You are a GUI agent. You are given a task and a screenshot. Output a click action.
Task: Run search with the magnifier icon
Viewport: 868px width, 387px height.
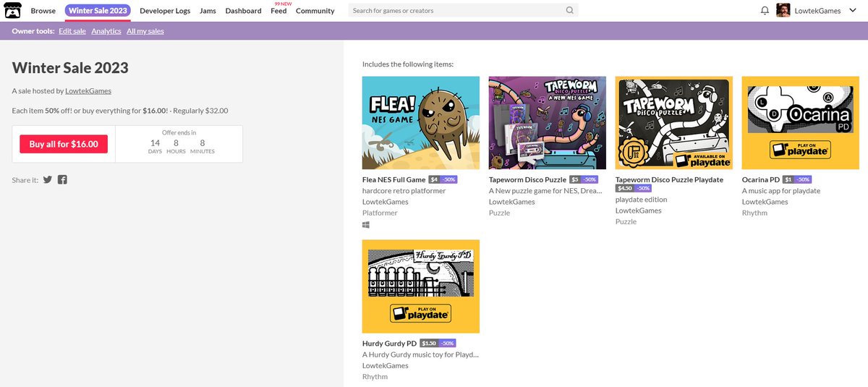pos(570,11)
